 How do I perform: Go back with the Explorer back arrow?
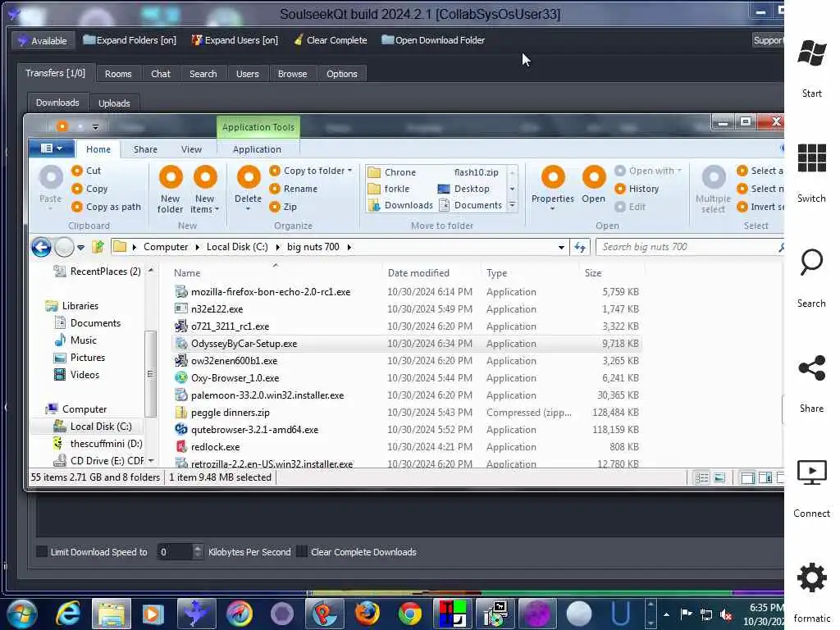point(41,247)
